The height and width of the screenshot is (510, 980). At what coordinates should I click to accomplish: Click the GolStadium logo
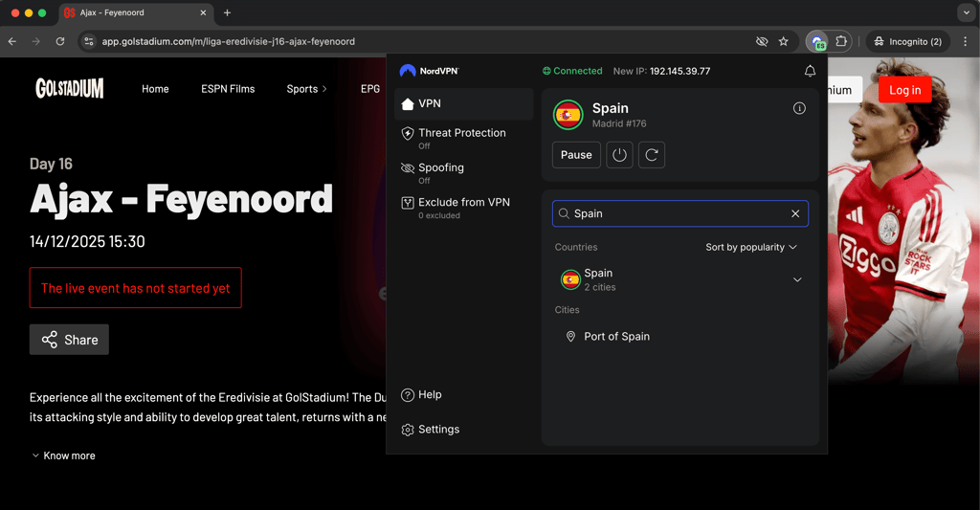(x=69, y=89)
